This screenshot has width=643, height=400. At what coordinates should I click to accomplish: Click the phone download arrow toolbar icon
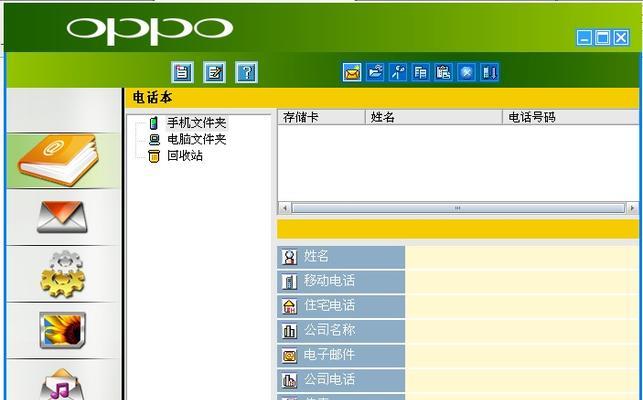tap(489, 72)
